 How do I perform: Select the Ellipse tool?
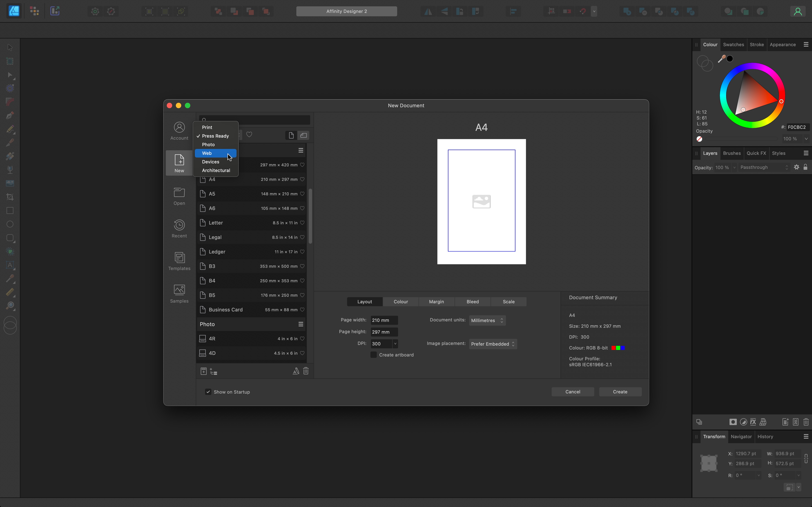(10, 224)
